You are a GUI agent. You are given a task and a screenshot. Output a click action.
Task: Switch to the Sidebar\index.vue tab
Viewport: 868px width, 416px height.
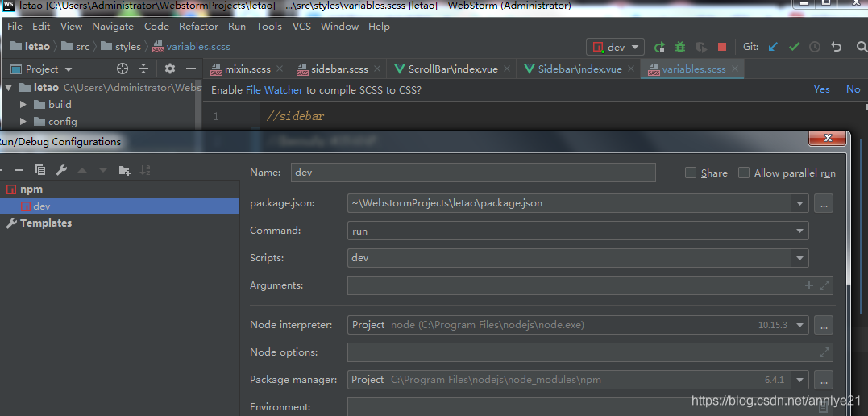point(579,69)
